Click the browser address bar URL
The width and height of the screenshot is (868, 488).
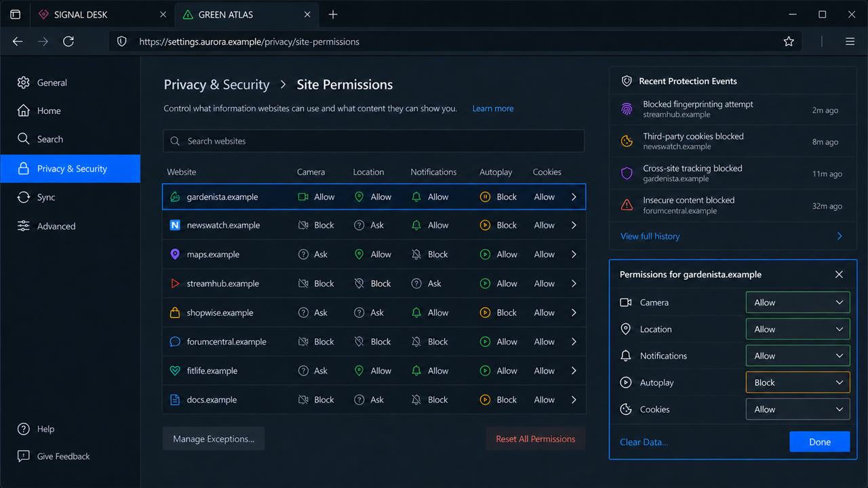pyautogui.click(x=250, y=41)
